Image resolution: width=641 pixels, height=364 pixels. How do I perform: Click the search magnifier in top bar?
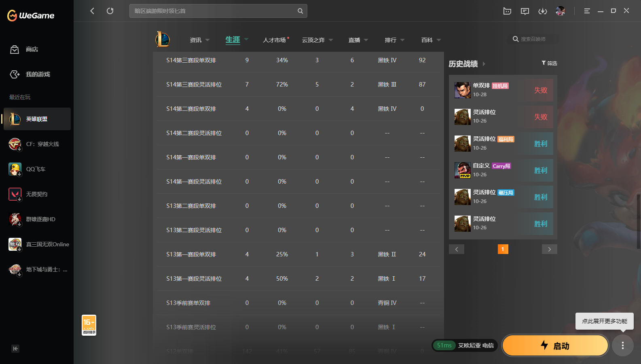(300, 11)
